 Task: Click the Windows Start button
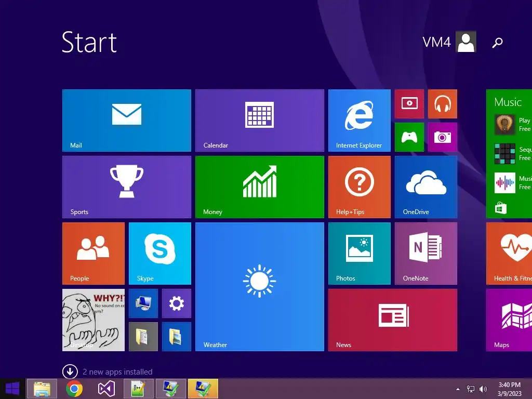[x=12, y=389]
